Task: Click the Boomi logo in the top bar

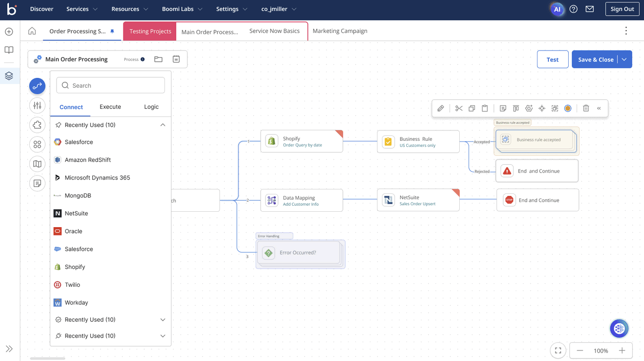Action: pos(11,9)
